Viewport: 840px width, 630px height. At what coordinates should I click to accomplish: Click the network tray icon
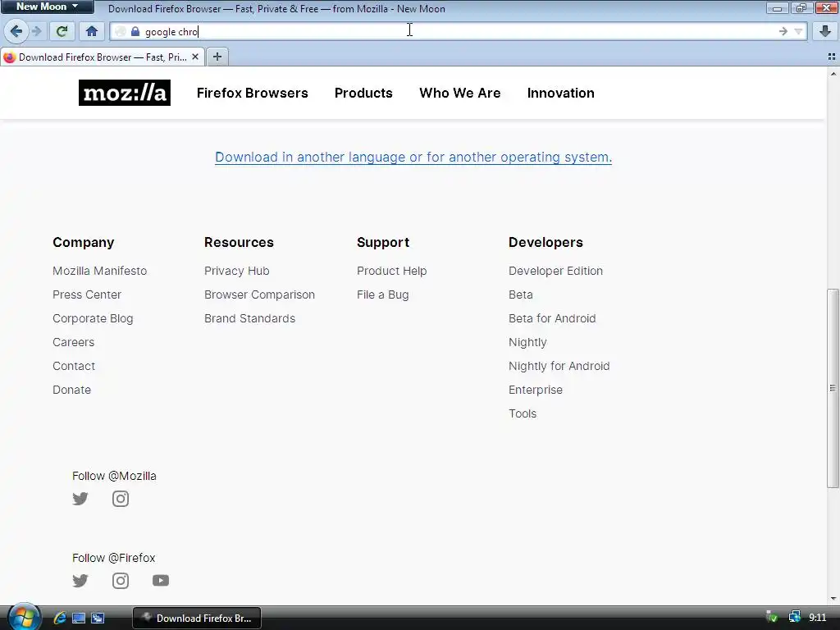click(x=794, y=618)
